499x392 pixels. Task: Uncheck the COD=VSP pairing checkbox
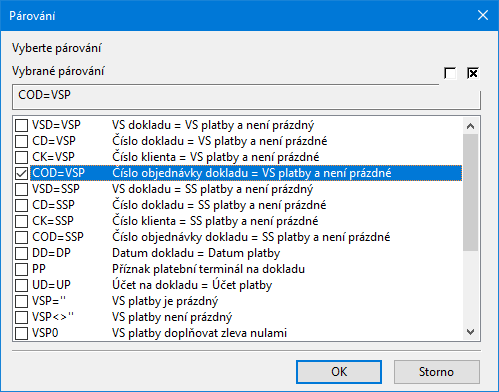(x=22, y=174)
